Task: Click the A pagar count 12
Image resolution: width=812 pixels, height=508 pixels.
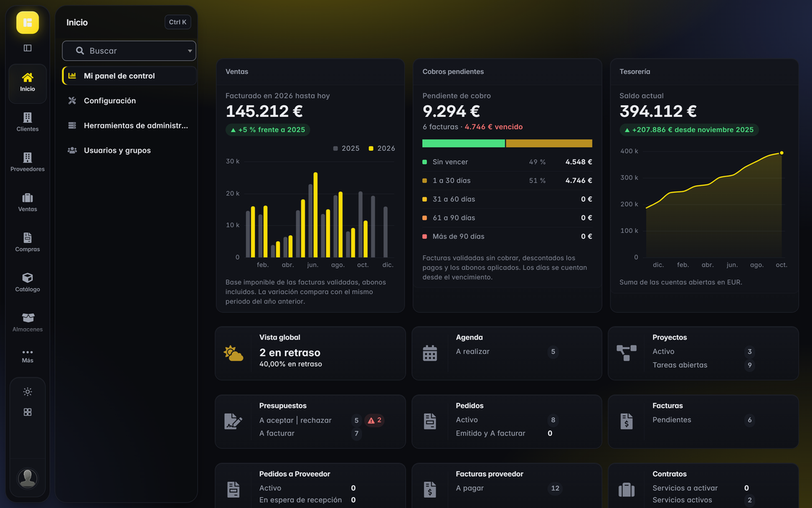Action: coord(555,488)
